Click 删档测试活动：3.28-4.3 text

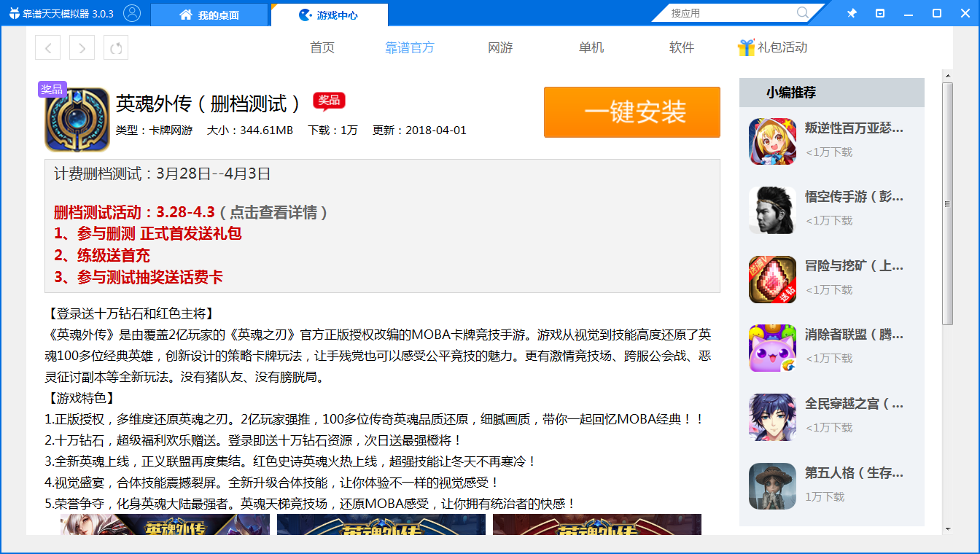pyautogui.click(x=134, y=212)
